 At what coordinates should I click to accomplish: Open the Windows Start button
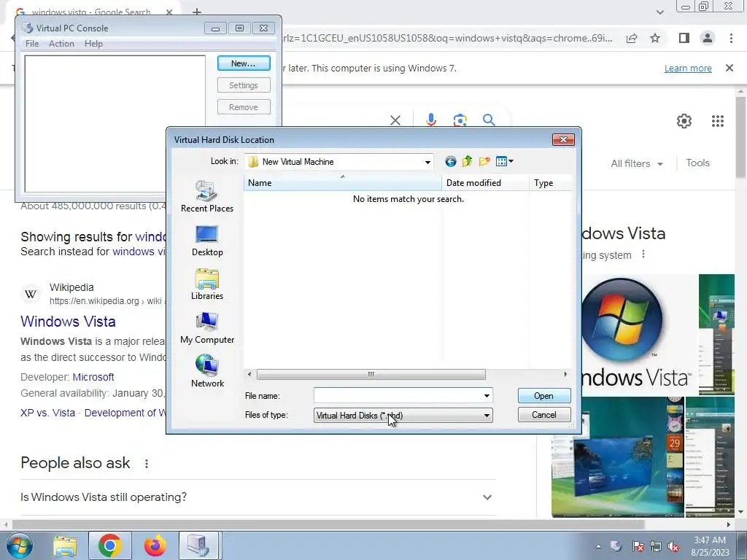[20, 545]
